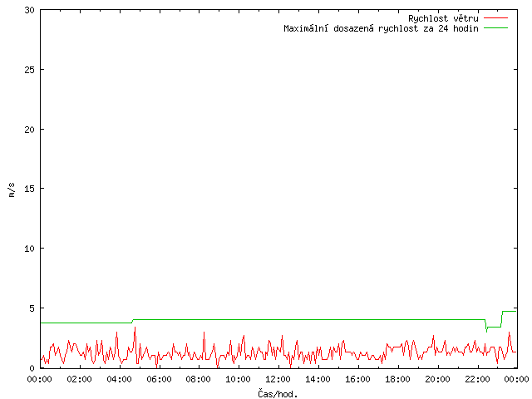Click the y-axis value 25
This screenshot has width=532, height=399.
coord(30,70)
